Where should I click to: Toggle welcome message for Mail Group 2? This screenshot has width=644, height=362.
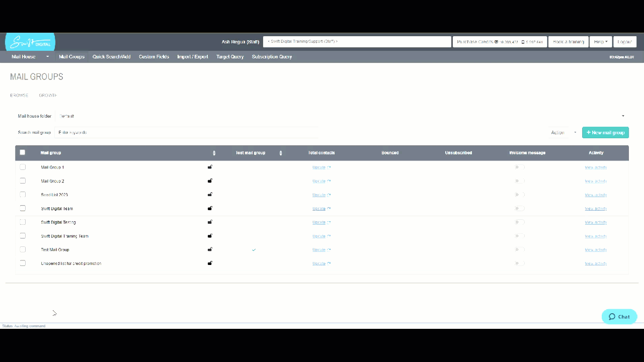coord(519,180)
